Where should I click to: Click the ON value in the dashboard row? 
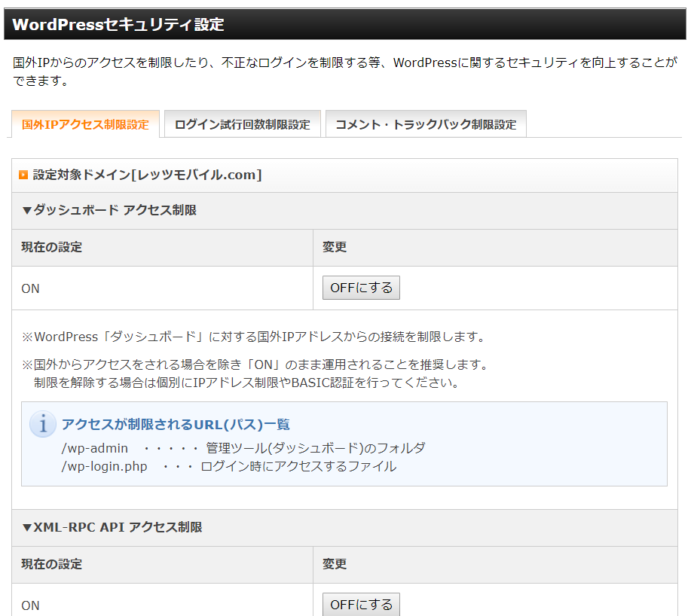(x=30, y=288)
